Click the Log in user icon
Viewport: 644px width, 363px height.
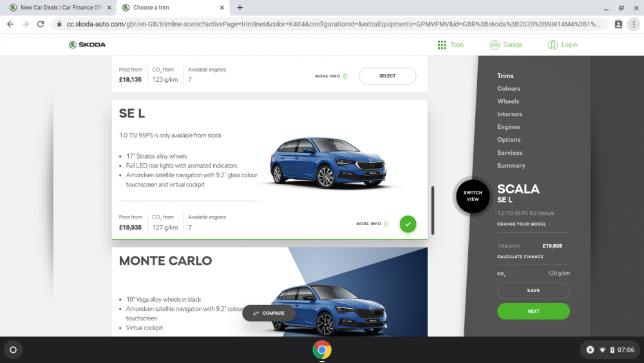click(x=553, y=44)
